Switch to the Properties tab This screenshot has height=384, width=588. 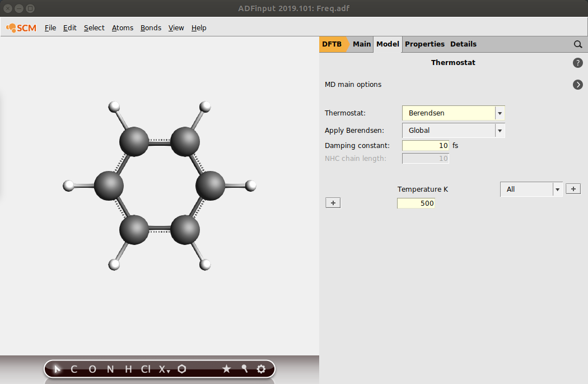tap(424, 44)
